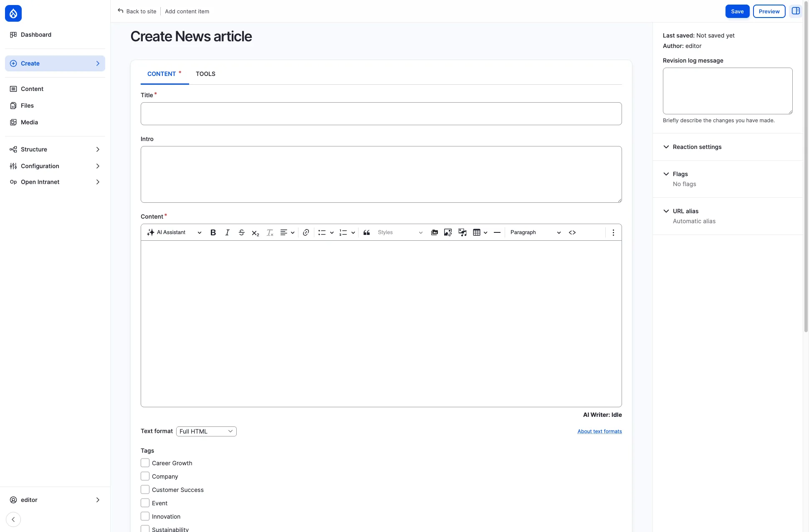Check the Event tag
This screenshot has height=532, width=809.
[x=145, y=503]
